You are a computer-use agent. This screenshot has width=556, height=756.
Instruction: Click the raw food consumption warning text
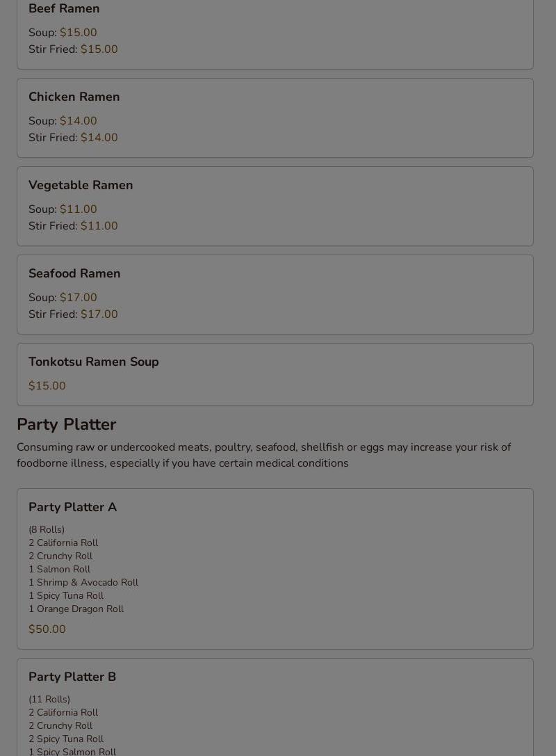[264, 455]
